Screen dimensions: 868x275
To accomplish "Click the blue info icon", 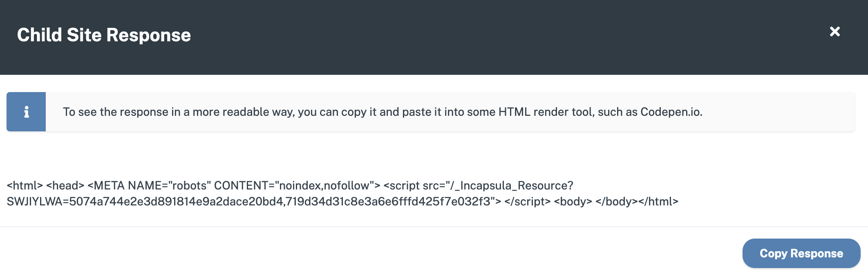I will [26, 112].
